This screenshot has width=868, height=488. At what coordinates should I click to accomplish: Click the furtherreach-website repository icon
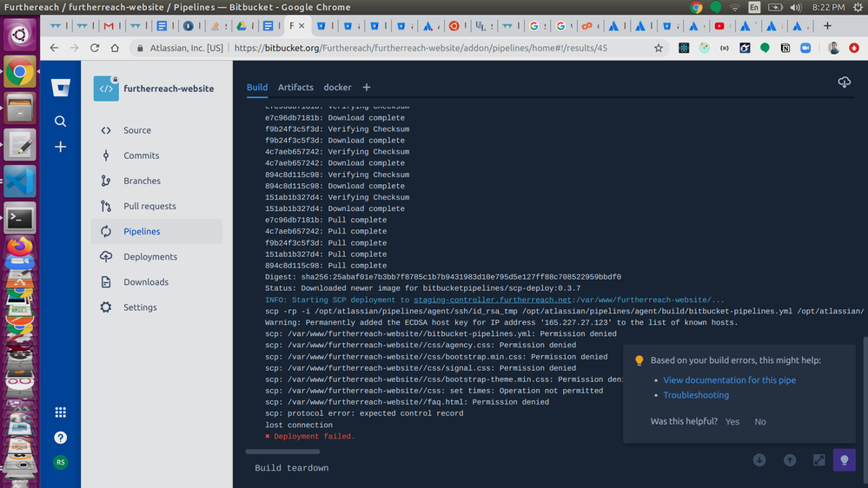(106, 89)
